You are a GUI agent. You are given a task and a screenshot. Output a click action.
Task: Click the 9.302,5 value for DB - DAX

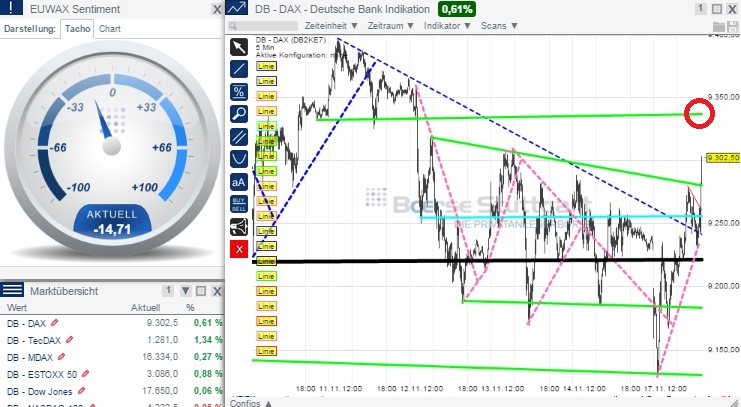tap(162, 323)
